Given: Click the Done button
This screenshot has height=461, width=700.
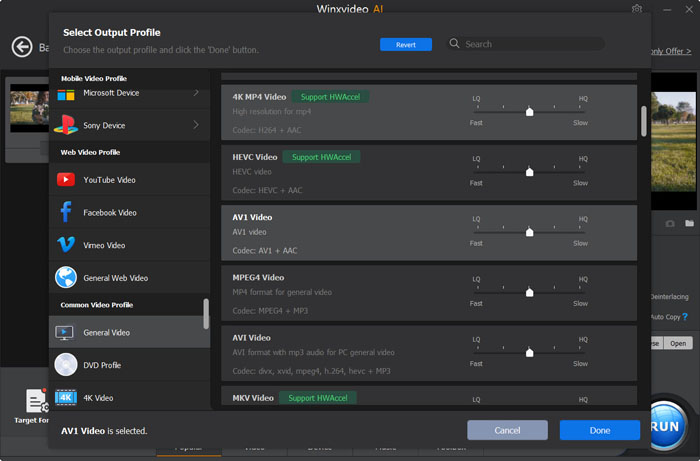Looking at the screenshot, I should point(600,430).
